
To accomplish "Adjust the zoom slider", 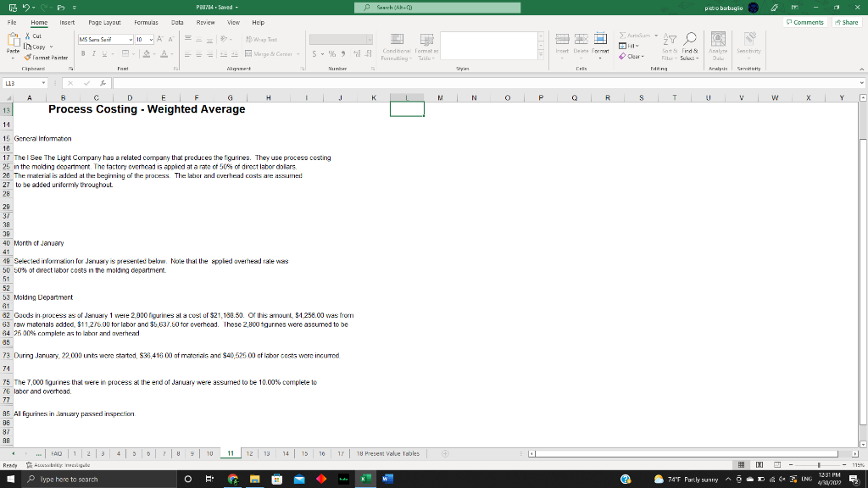I will (819, 465).
